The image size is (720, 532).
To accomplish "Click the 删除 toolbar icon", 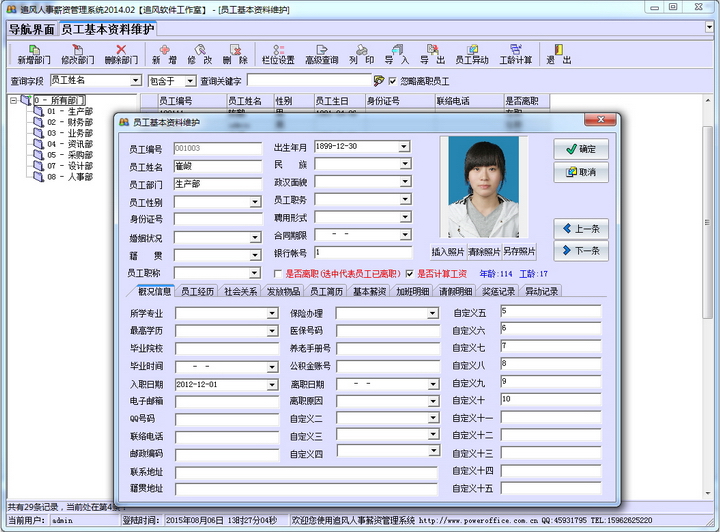I will click(x=235, y=54).
